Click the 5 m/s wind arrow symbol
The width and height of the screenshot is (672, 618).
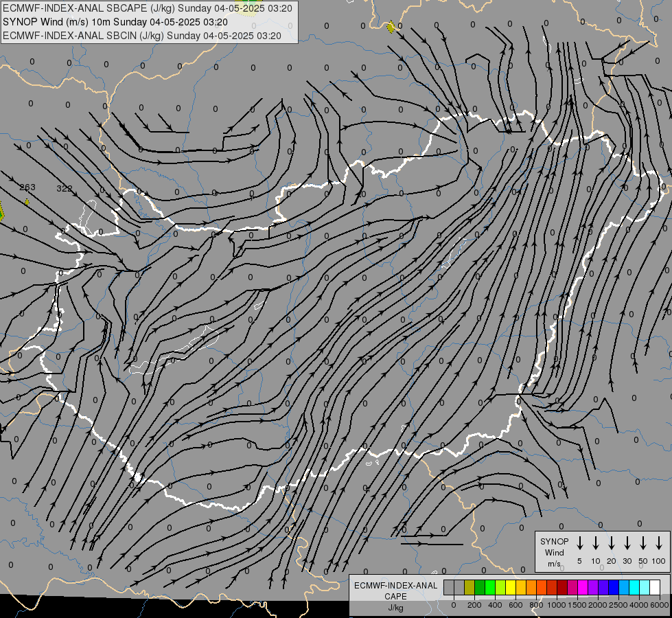(x=579, y=543)
